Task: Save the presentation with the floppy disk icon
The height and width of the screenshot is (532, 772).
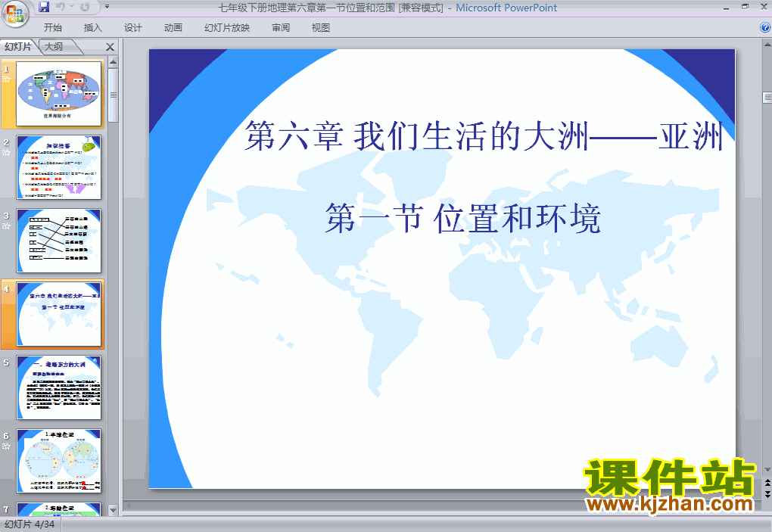Action: coord(44,7)
